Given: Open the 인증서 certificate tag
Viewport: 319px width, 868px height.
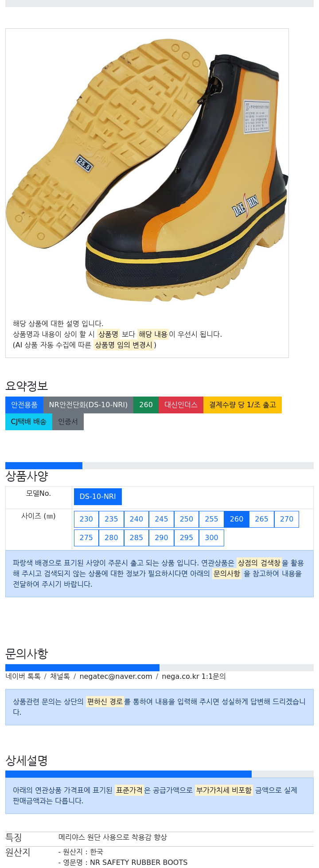Looking at the screenshot, I should (x=68, y=422).
